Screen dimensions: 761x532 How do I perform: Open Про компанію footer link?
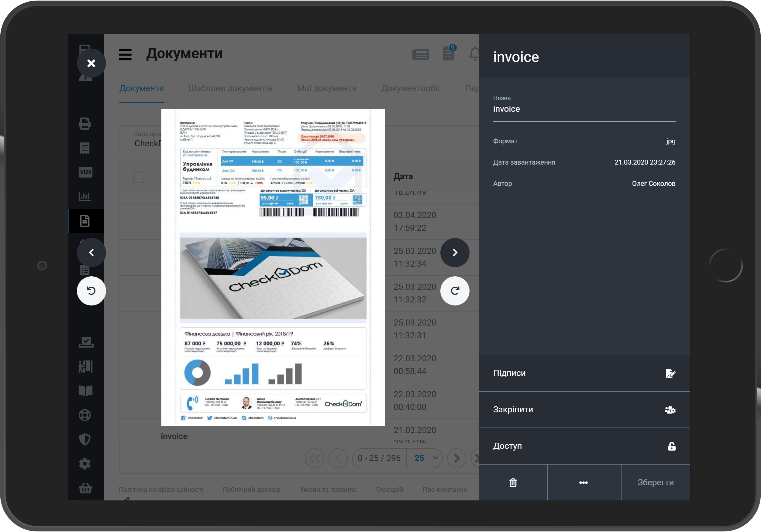[445, 489]
